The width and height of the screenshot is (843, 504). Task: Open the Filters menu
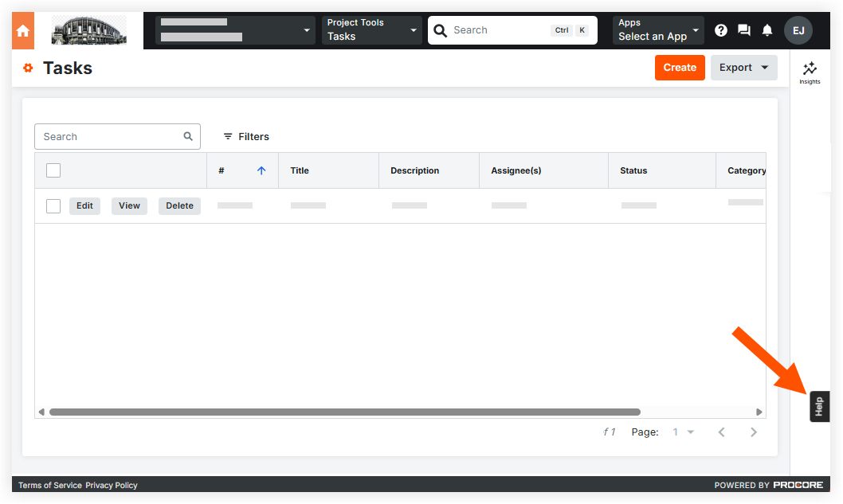click(245, 136)
